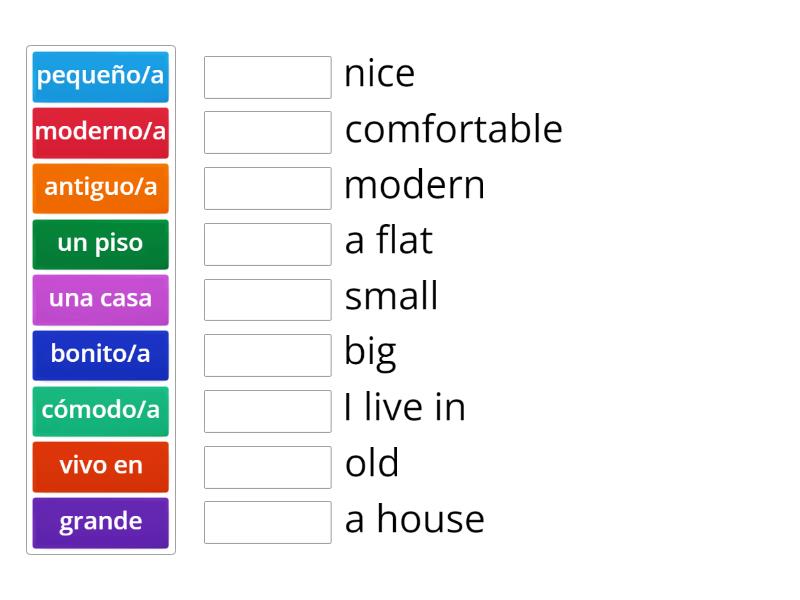Viewport: 800px width, 600px height.
Task: Click the teal cómodo/a tile
Action: coord(100,410)
